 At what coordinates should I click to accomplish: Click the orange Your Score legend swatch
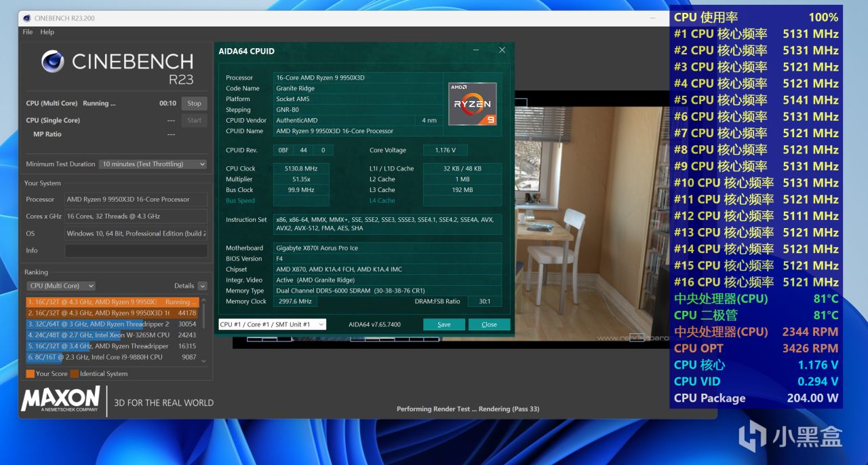point(30,373)
